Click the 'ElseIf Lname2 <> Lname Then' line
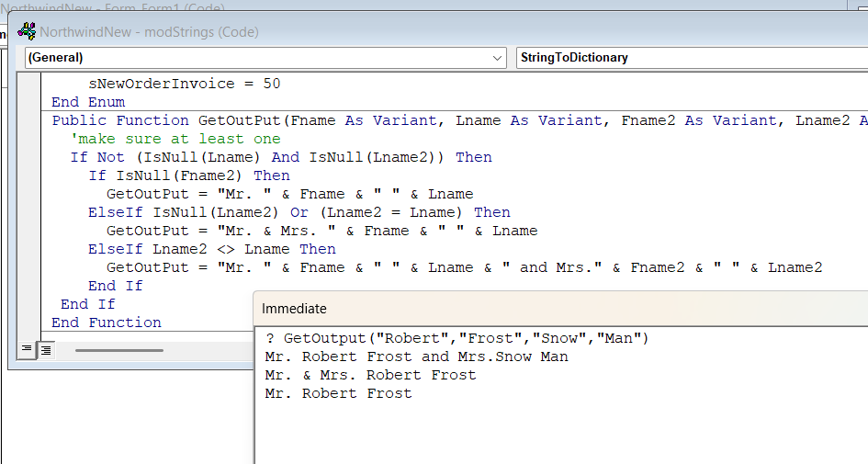The height and width of the screenshot is (464, 868). click(x=212, y=249)
